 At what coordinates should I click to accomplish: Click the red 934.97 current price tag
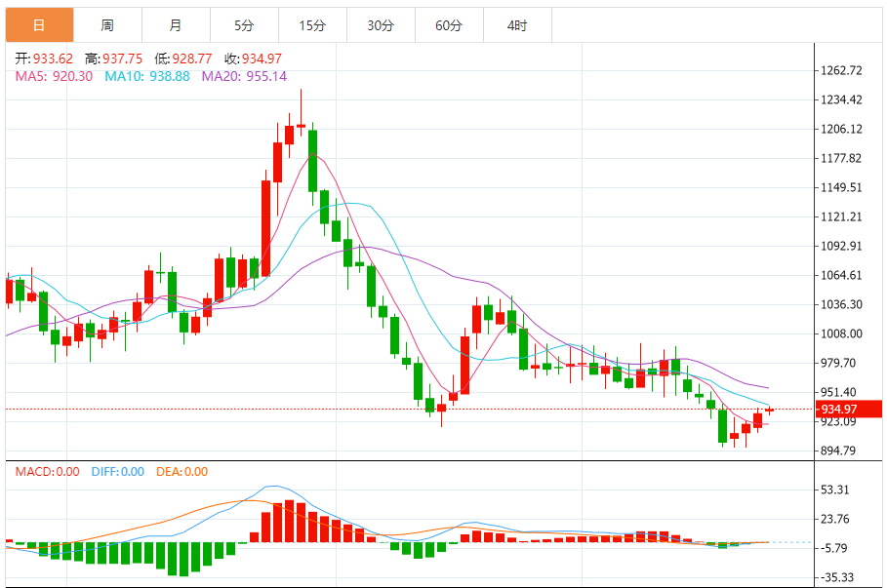pyautogui.click(x=848, y=409)
